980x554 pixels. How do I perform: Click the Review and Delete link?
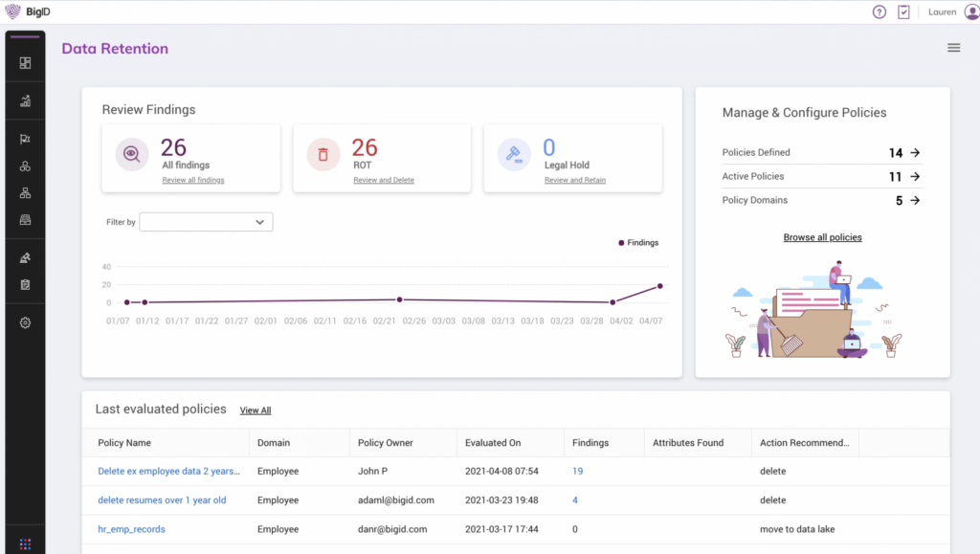pyautogui.click(x=383, y=180)
